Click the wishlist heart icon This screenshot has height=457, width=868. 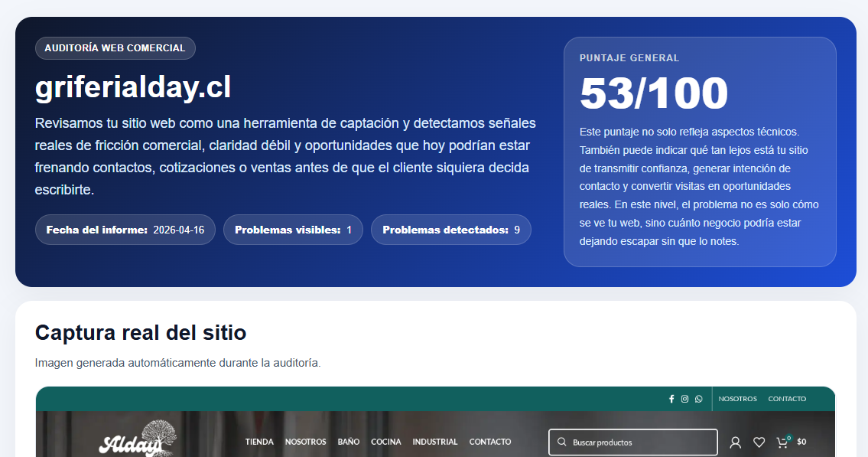click(759, 442)
